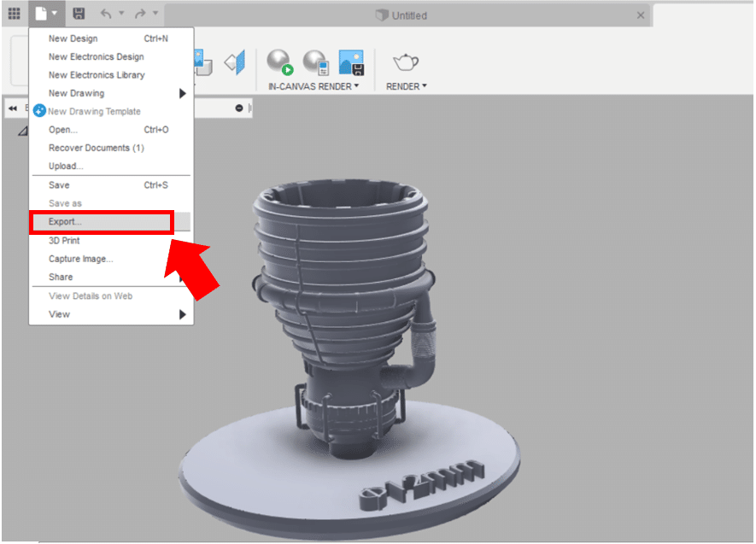Screen dimensions: 756x544
Task: Close the Untitled document tab
Action: click(x=641, y=15)
